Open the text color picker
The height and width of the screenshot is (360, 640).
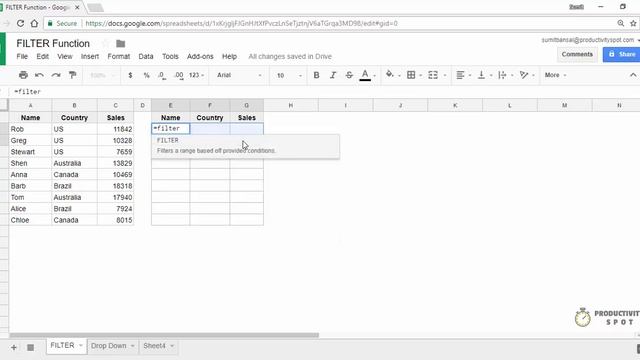[x=365, y=75]
